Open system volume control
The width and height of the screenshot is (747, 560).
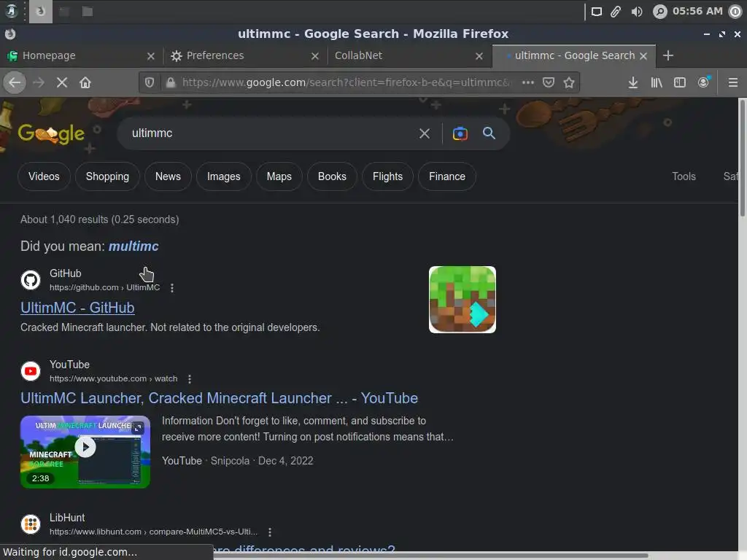coord(636,12)
